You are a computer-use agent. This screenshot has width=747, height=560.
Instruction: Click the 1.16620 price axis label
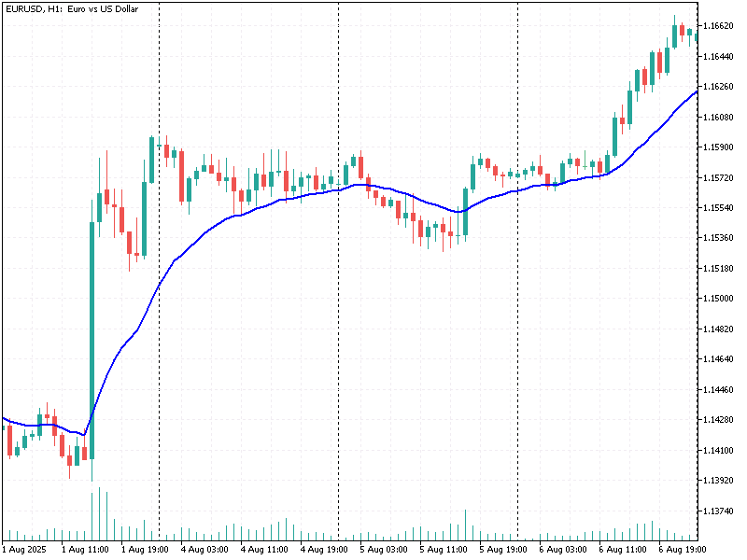(722, 26)
